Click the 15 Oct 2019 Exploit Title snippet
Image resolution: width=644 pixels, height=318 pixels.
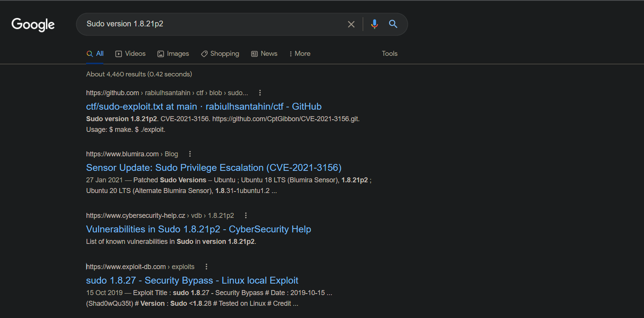click(x=209, y=298)
